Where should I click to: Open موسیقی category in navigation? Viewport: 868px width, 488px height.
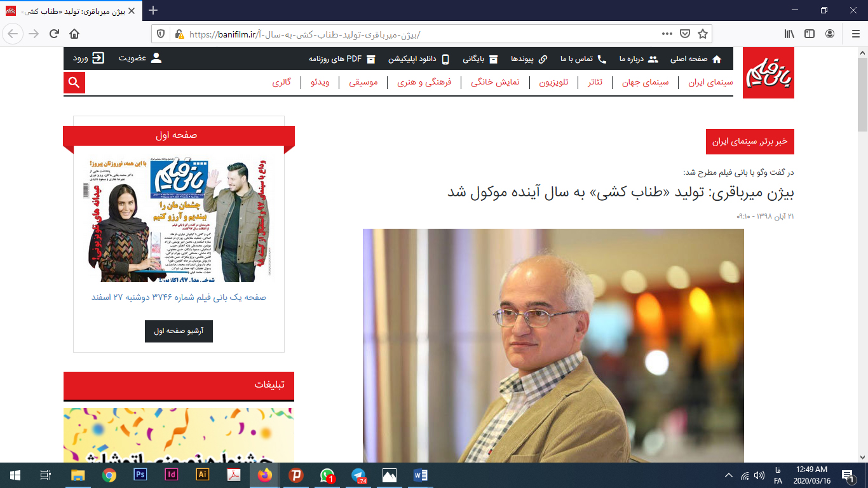tap(363, 83)
